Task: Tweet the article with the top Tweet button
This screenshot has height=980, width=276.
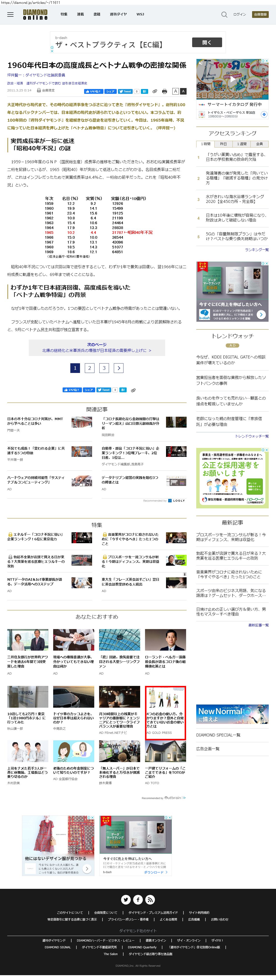Action: tap(125, 91)
